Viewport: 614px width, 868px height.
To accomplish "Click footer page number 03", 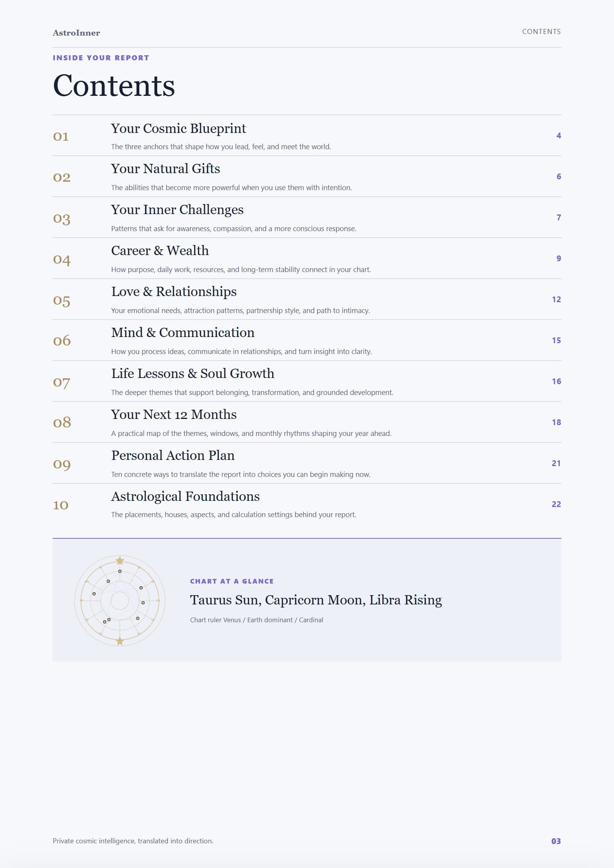I will 556,841.
